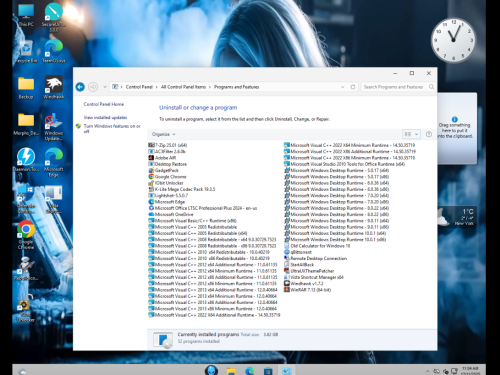Screen dimensions: 500x375
Task: Open the View installed updates link
Action: 105,118
